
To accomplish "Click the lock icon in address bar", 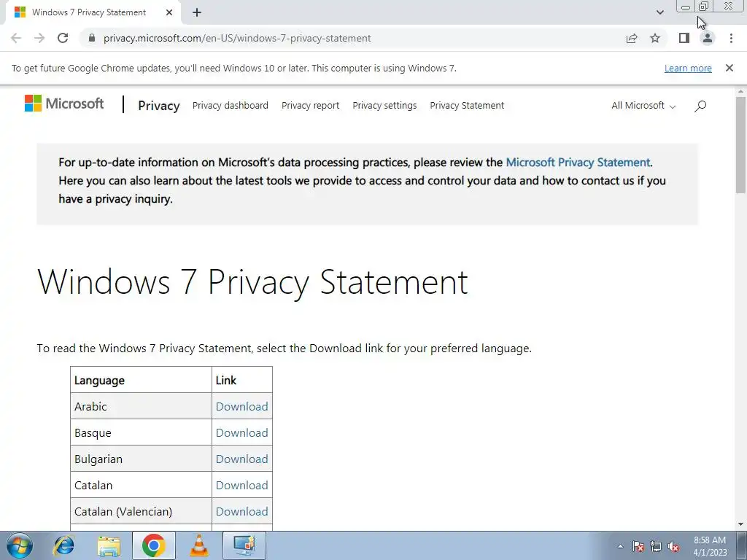I will [x=92, y=38].
